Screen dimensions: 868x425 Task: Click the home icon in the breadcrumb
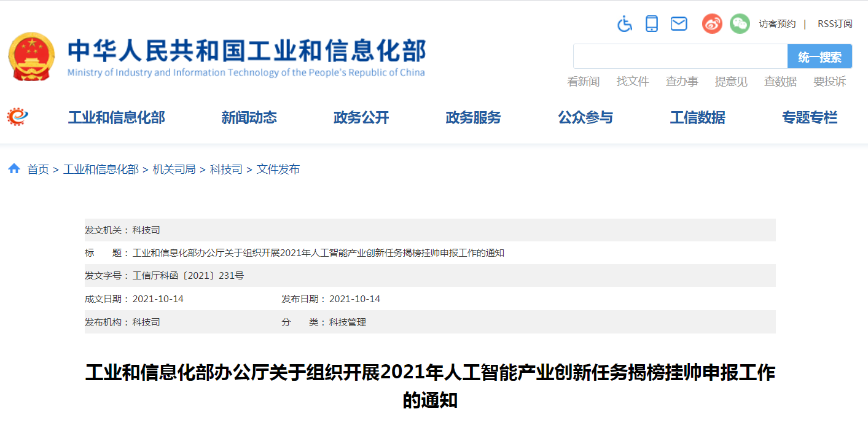14,168
